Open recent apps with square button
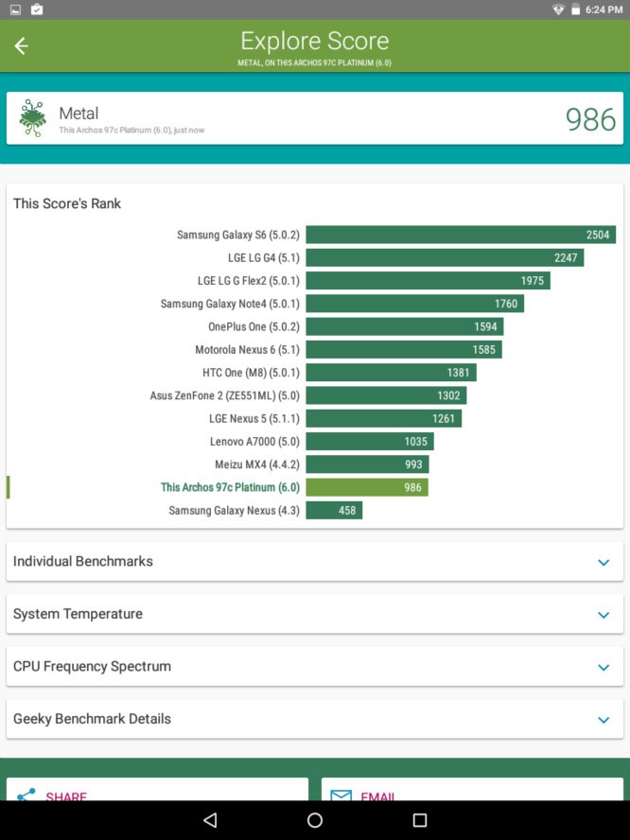Image resolution: width=630 pixels, height=840 pixels. 419,820
